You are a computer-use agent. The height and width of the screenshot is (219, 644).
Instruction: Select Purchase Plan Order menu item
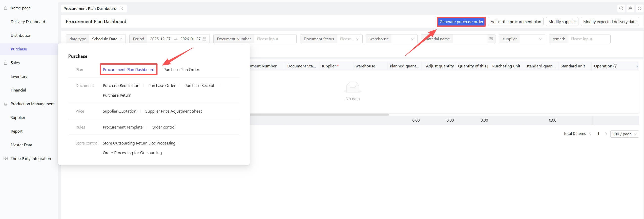point(181,69)
